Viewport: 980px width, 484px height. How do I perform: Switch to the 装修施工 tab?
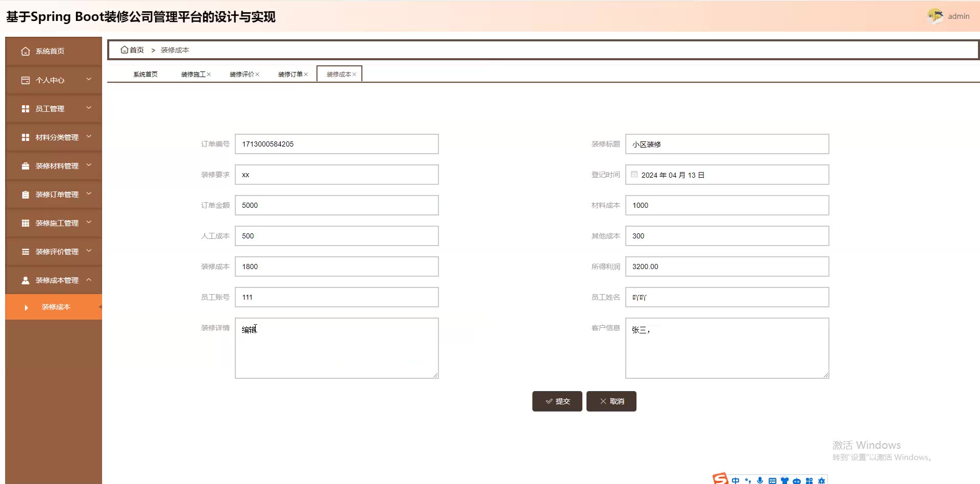[x=193, y=75]
